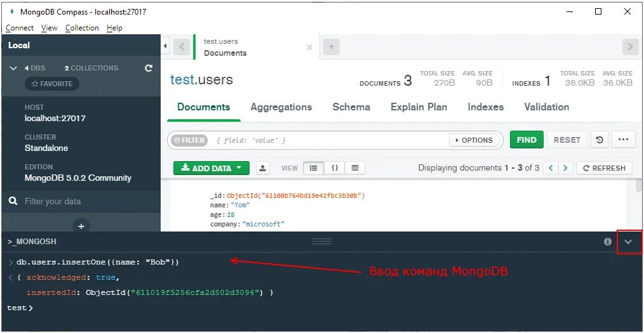Switch to the Aggregations tab

[x=281, y=107]
